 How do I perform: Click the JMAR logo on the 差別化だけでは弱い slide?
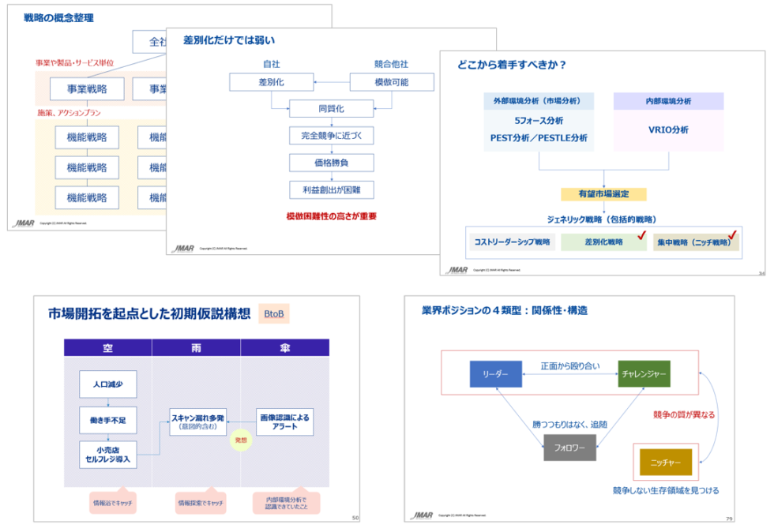pyautogui.click(x=182, y=248)
